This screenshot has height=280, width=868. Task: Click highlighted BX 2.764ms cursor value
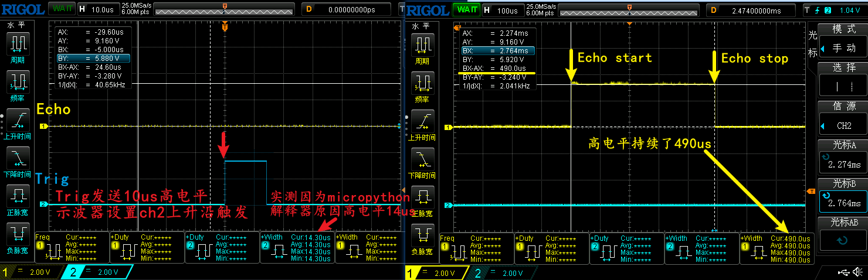click(498, 51)
